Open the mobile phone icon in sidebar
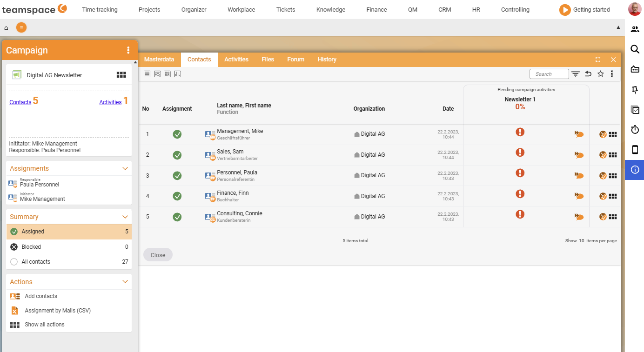The width and height of the screenshot is (644, 352). [x=635, y=150]
